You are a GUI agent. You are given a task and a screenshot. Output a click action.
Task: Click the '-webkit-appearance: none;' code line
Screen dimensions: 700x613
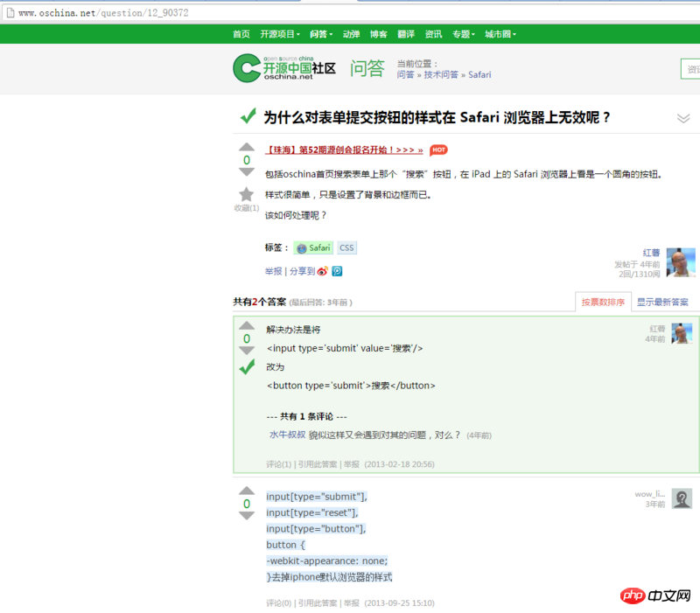(326, 561)
